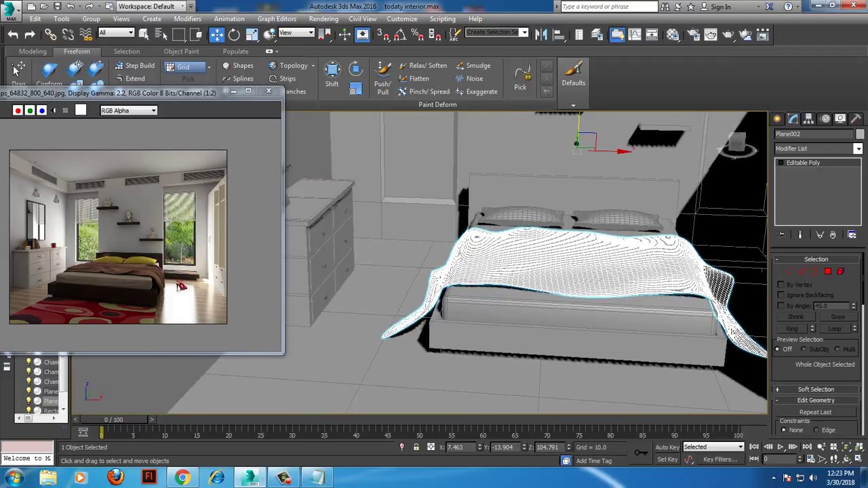Open the Modifiers menu

(x=187, y=19)
